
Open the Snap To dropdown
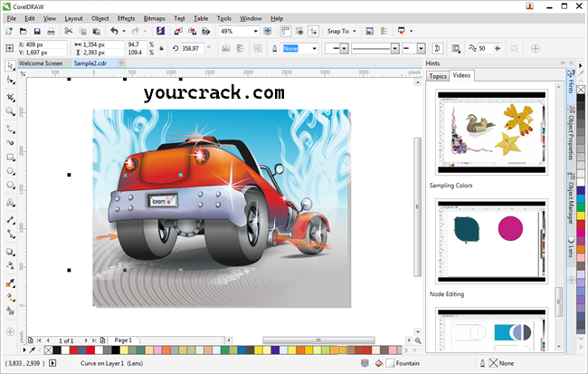341,31
